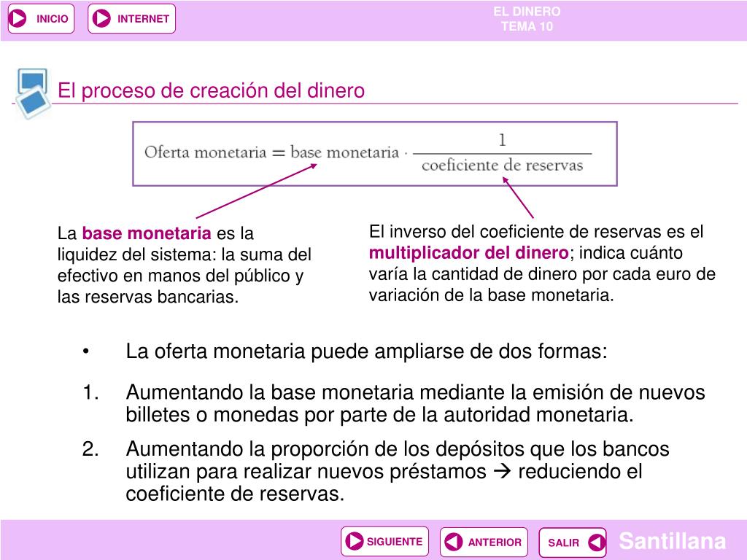Click list item 1 about base monetaria

tap(393, 403)
